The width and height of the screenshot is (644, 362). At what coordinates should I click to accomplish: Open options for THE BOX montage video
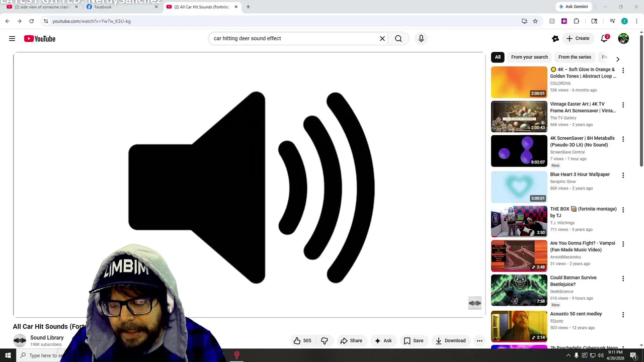[x=623, y=210]
